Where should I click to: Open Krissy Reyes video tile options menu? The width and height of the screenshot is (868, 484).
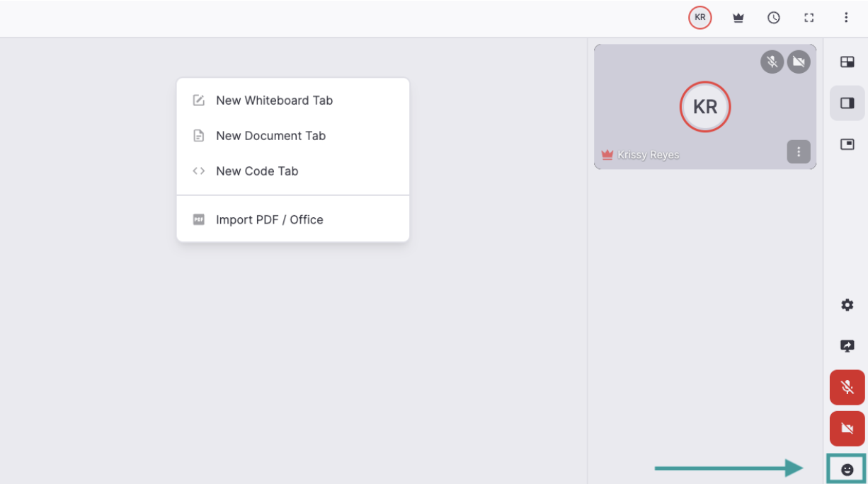pyautogui.click(x=799, y=151)
